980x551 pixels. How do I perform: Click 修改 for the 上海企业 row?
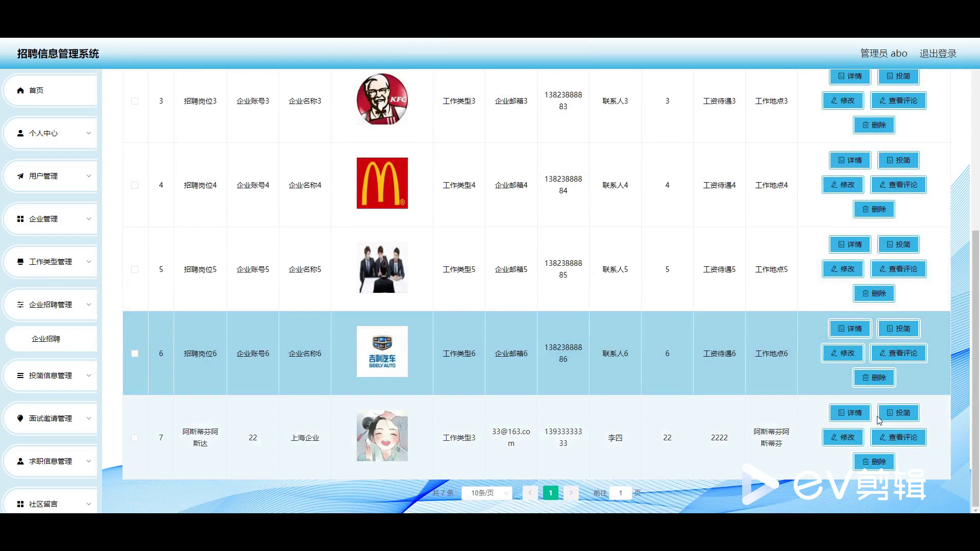pyautogui.click(x=843, y=437)
